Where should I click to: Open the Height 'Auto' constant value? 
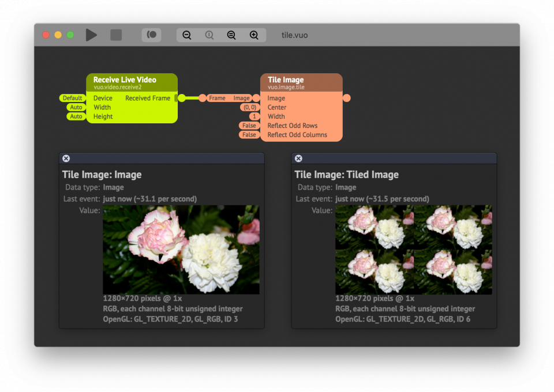pyautogui.click(x=76, y=116)
